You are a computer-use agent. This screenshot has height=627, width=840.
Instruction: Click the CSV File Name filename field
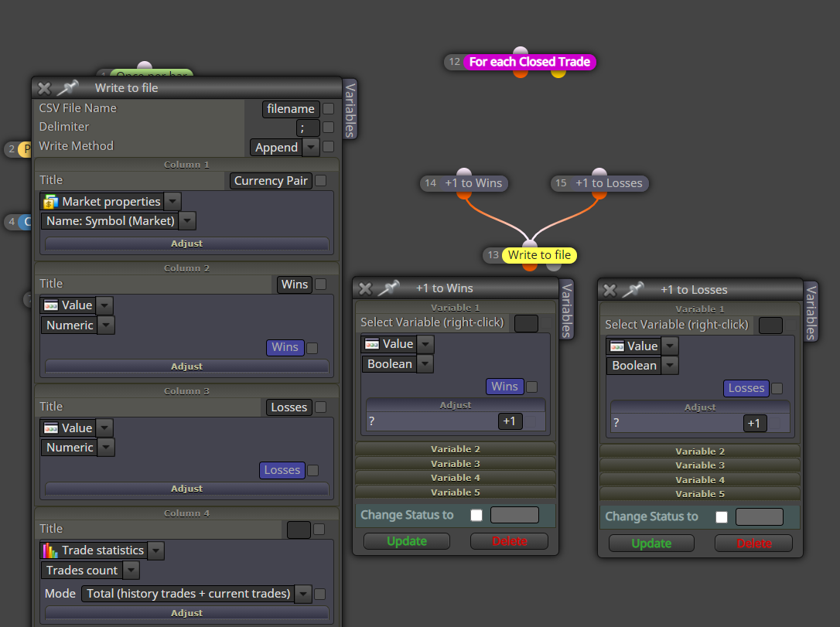click(291, 109)
